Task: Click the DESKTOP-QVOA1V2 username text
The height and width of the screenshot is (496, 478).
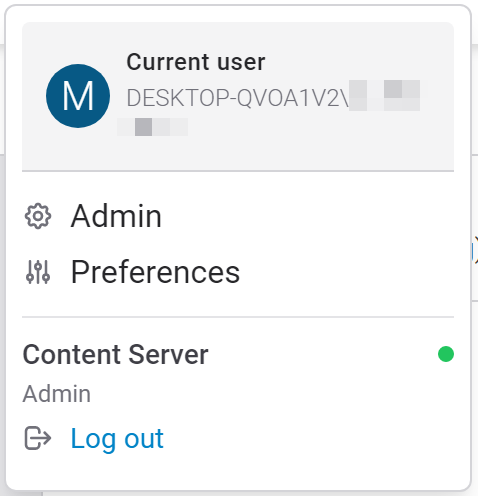Action: 238,98
